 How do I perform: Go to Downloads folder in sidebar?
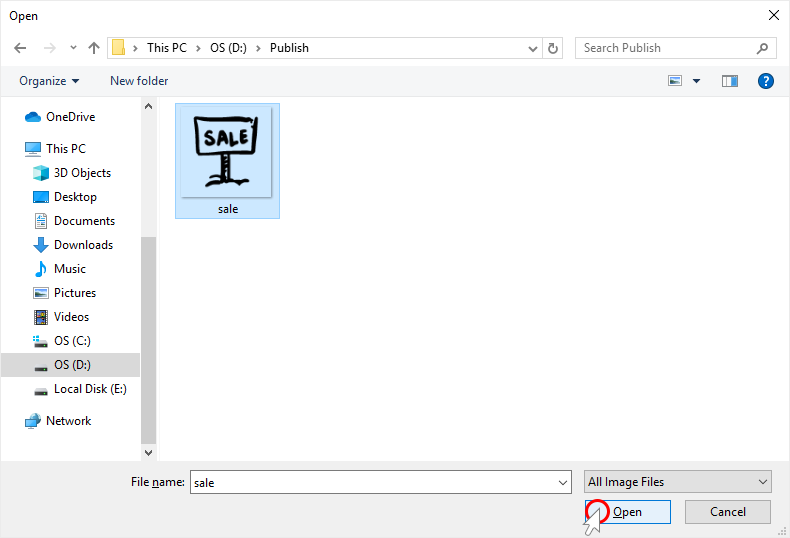tap(83, 245)
